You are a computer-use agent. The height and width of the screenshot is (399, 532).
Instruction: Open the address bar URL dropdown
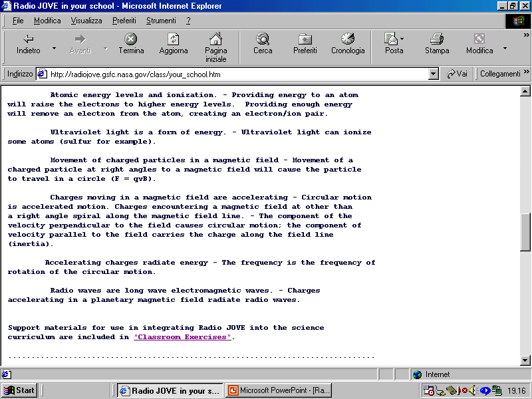pyautogui.click(x=434, y=74)
